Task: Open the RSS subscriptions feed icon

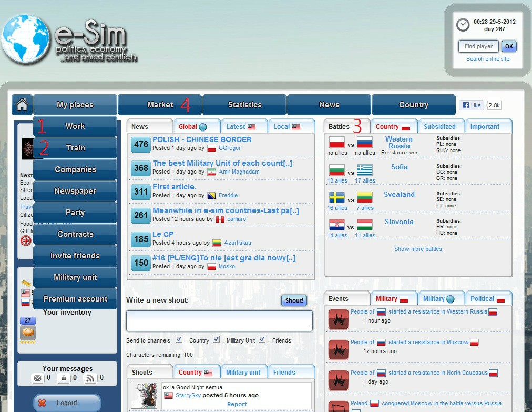Action: tap(90, 378)
